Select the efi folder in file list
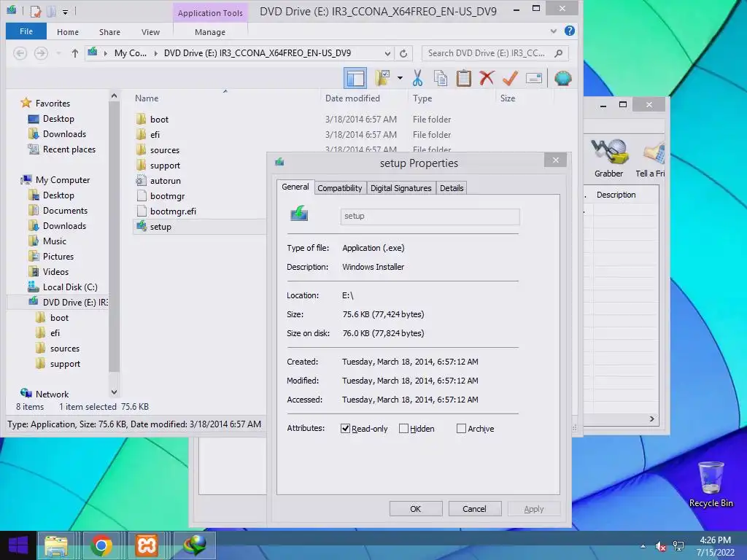 tap(155, 135)
